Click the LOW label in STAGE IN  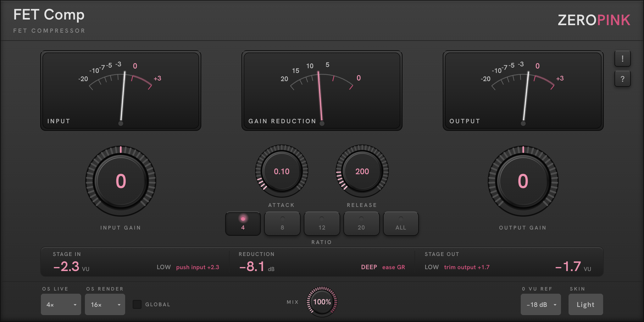(164, 267)
